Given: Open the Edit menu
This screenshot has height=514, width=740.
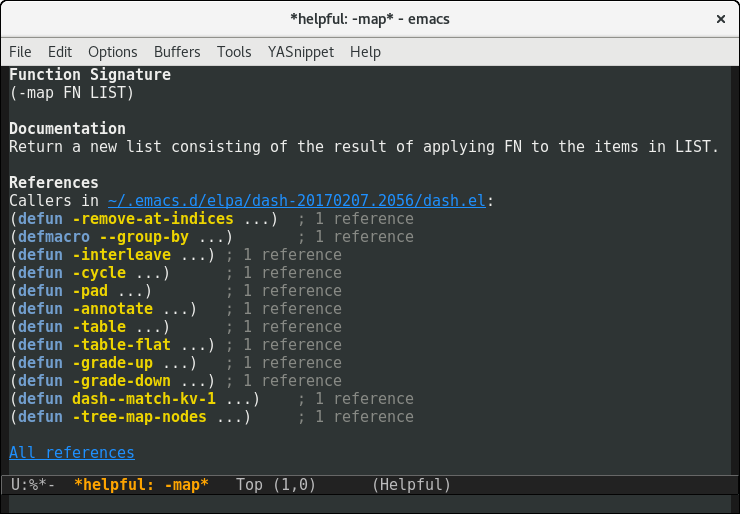Looking at the screenshot, I should pos(60,52).
